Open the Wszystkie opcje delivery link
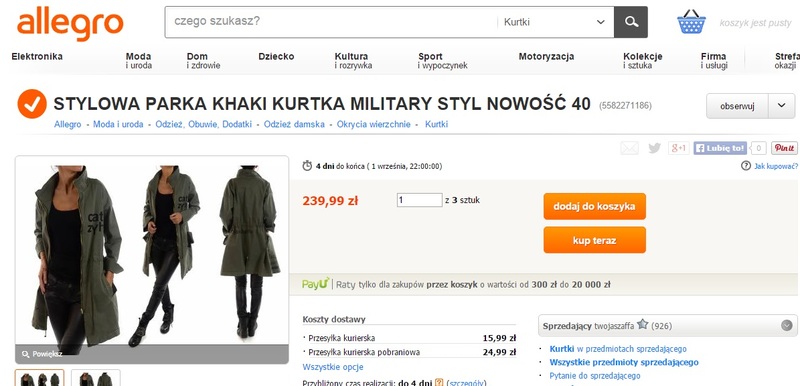The height and width of the screenshot is (386, 800). coord(333,367)
